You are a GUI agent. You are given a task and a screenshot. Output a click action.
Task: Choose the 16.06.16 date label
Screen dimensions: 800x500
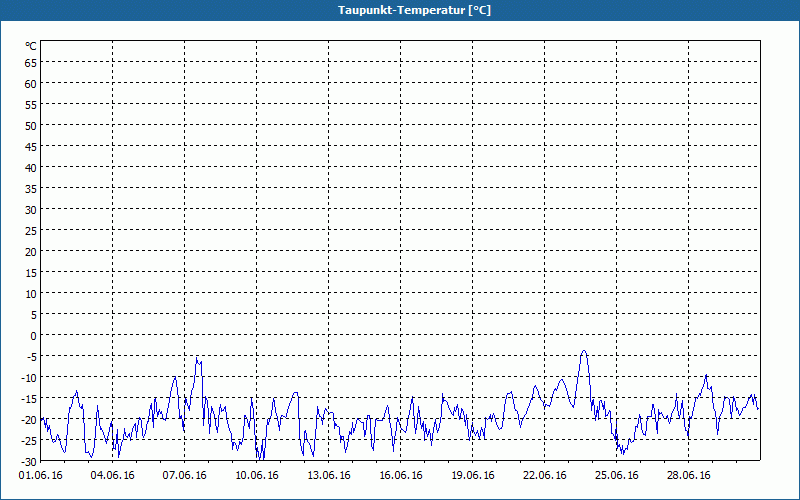pos(401,475)
